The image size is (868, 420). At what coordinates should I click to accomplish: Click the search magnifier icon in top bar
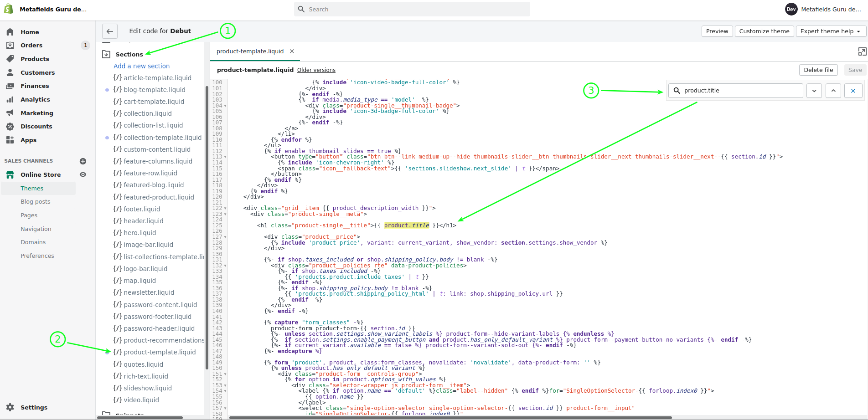pos(301,9)
